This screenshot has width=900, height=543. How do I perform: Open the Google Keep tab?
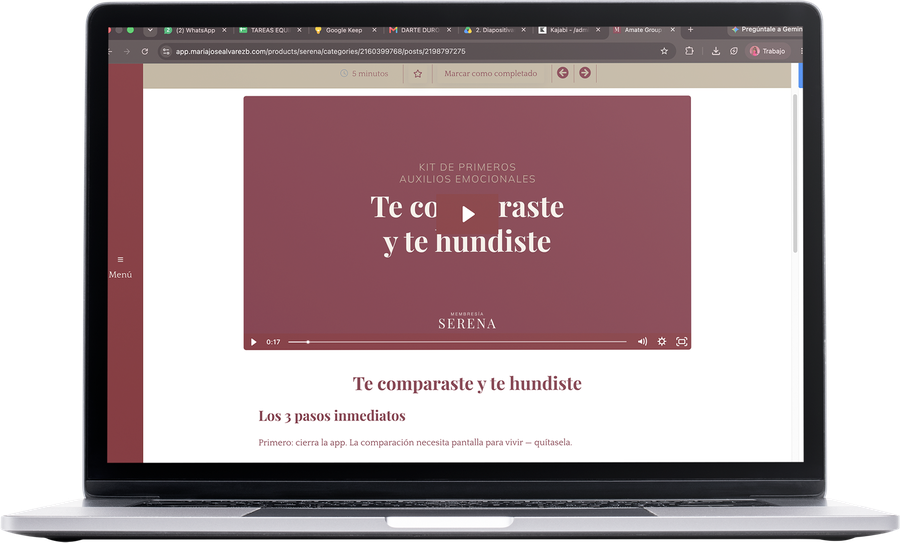(341, 30)
